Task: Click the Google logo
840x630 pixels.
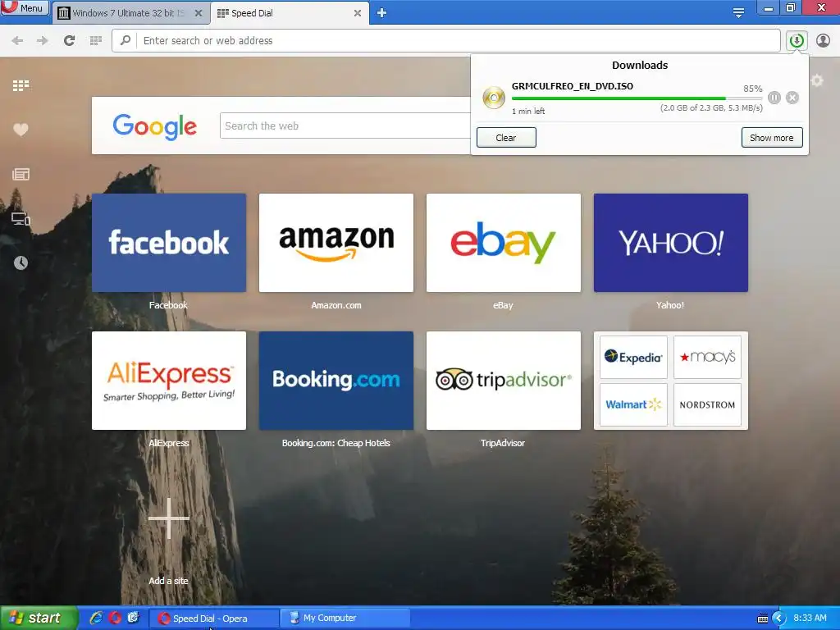Action: [x=155, y=127]
